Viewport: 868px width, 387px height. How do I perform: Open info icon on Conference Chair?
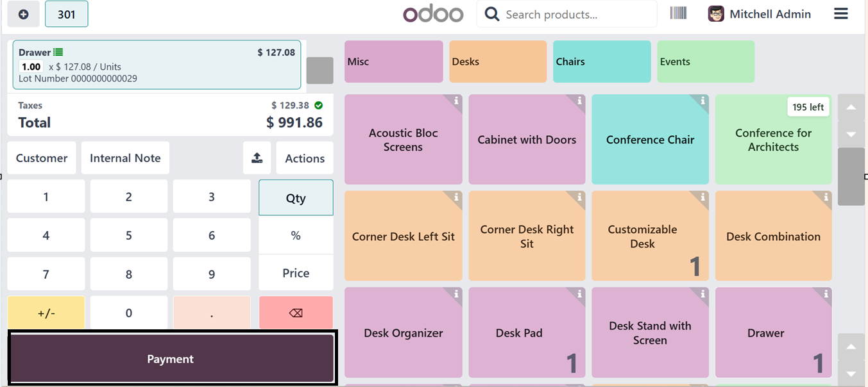tap(702, 101)
